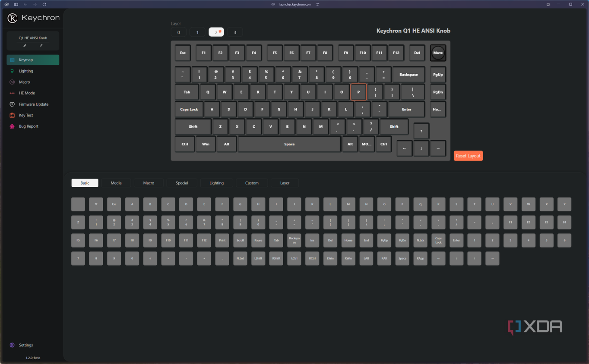This screenshot has height=364, width=589.
Task: Toggle the browser sidebar panel icon
Action: click(x=16, y=4)
